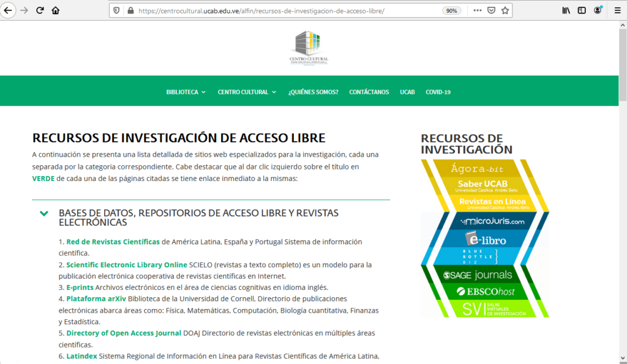Go to browser home page icon
The height and width of the screenshot is (364, 627).
tap(56, 10)
